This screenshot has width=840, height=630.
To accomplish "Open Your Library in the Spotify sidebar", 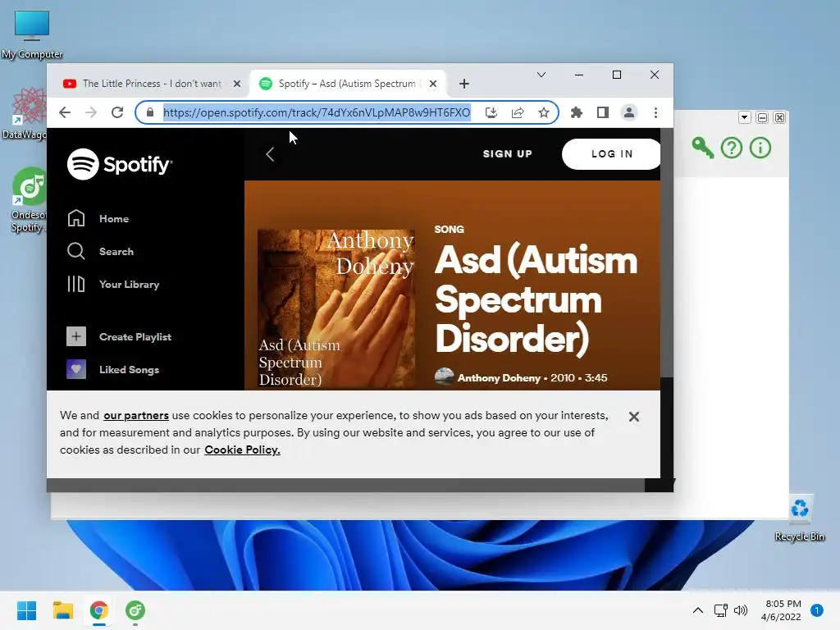I will (113, 284).
